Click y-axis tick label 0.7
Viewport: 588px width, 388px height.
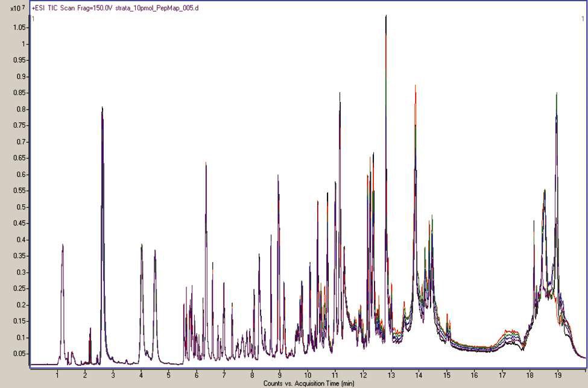click(20, 142)
